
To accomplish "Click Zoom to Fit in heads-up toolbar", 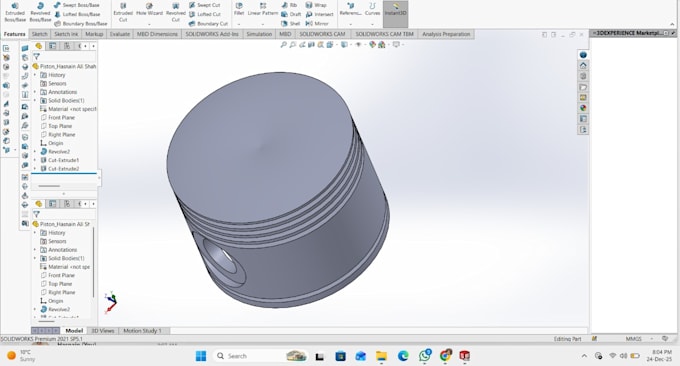I will click(283, 45).
